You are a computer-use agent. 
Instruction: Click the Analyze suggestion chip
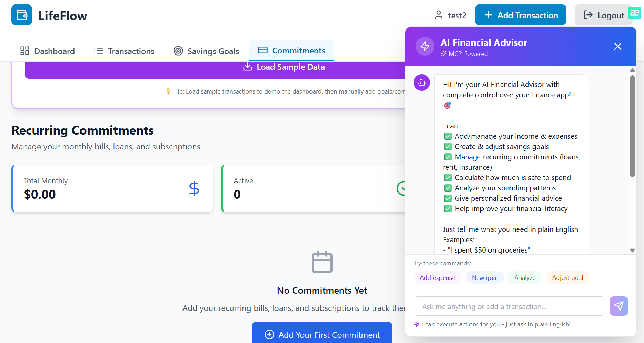click(x=525, y=278)
